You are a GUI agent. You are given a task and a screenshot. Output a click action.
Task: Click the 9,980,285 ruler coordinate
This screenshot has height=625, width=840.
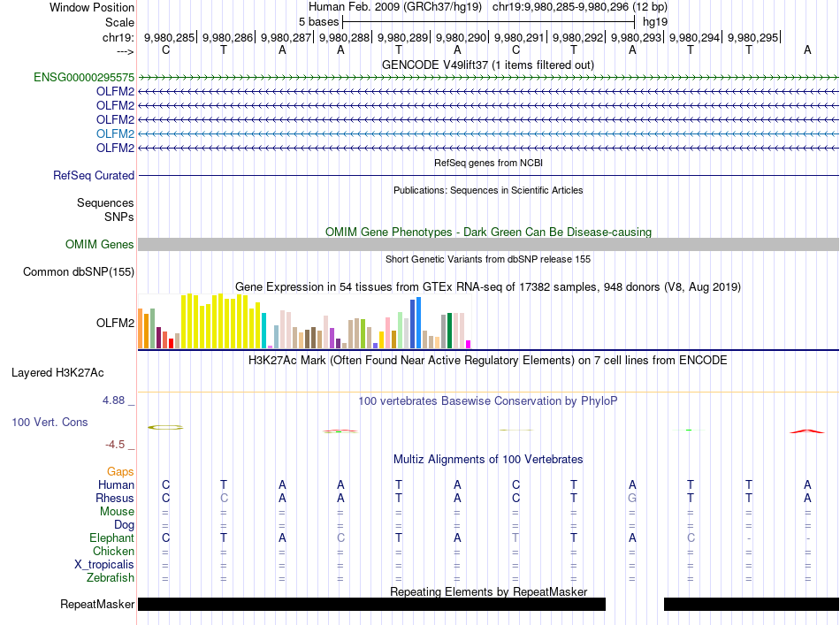click(x=169, y=37)
